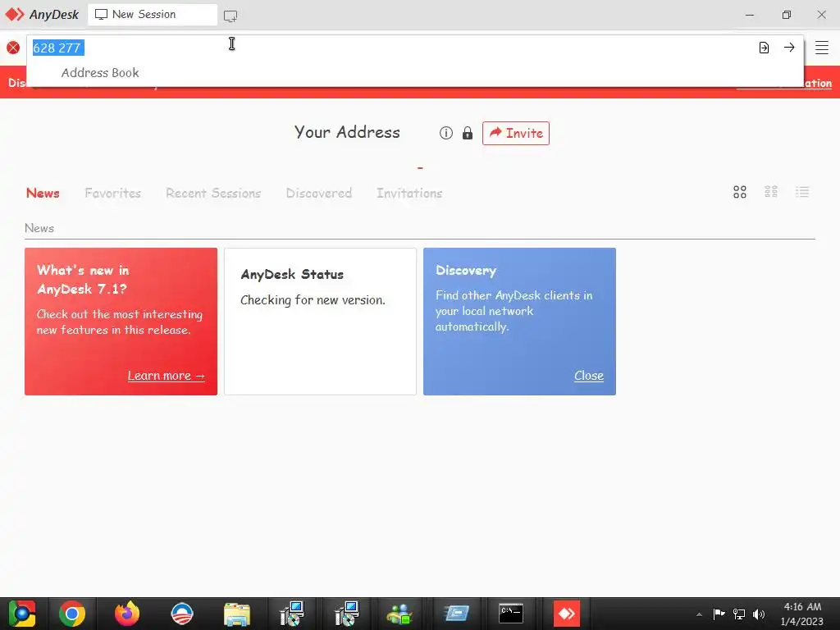Launch Firefox from the taskbar

pos(127,614)
